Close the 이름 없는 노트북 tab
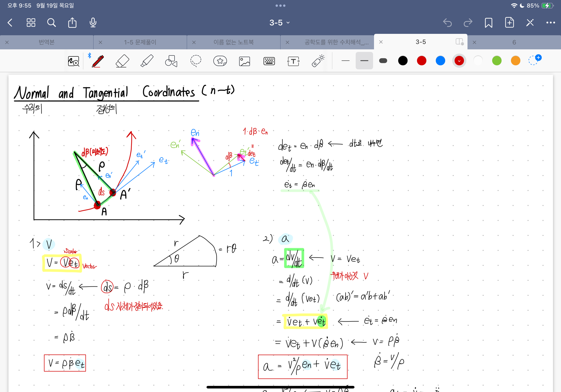The width and height of the screenshot is (561, 392). (x=194, y=42)
